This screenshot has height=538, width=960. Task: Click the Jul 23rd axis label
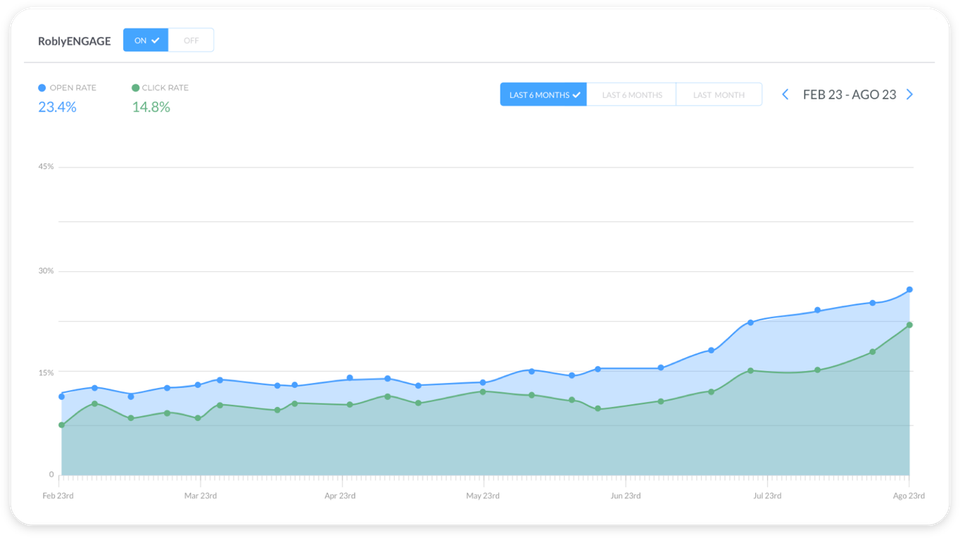click(767, 495)
